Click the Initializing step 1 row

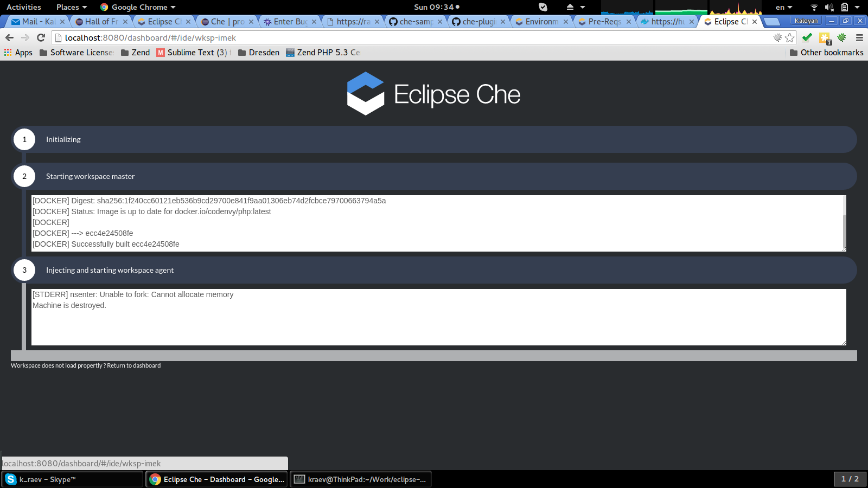tap(434, 139)
